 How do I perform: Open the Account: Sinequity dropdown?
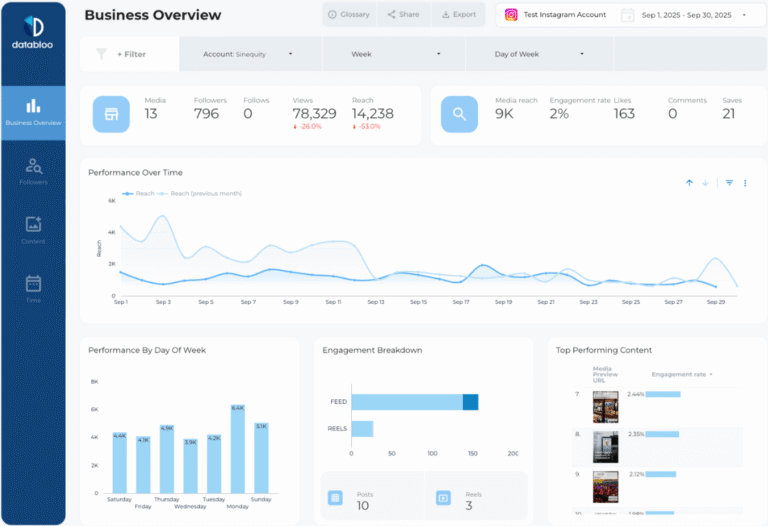(250, 54)
